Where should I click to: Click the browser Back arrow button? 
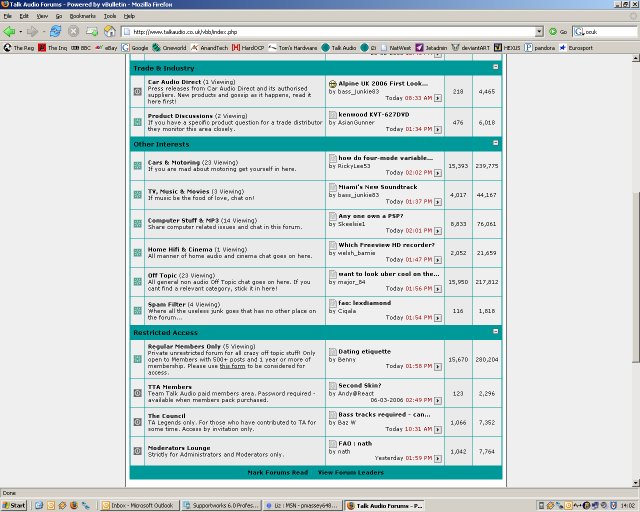(10, 32)
